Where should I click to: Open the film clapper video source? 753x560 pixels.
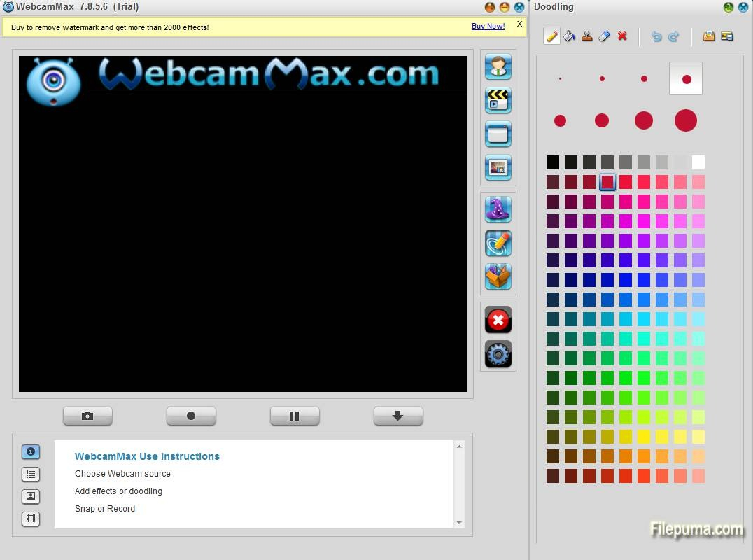(x=498, y=100)
